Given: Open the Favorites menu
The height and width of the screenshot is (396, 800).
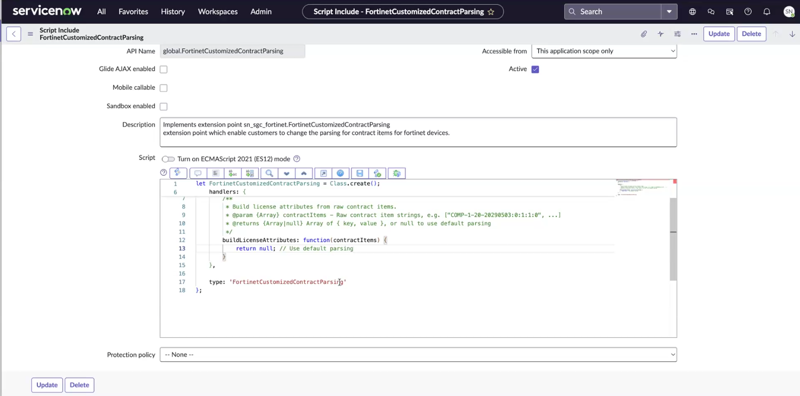Looking at the screenshot, I should click(x=133, y=12).
